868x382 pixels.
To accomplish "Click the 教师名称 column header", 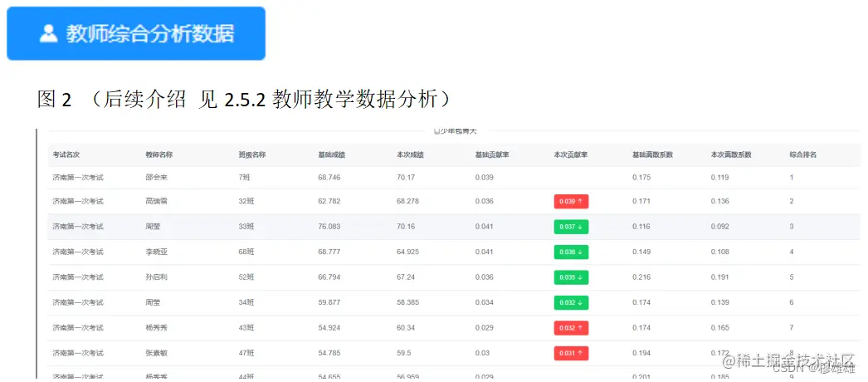I will point(158,154).
